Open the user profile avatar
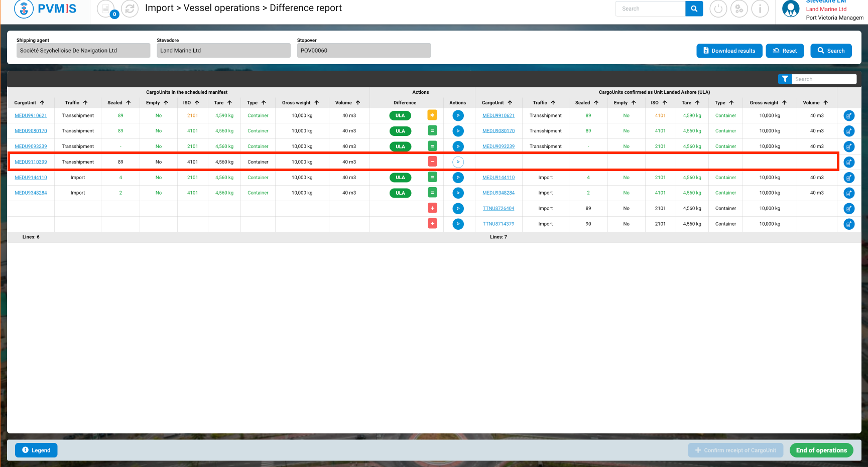868x467 pixels. click(x=791, y=9)
